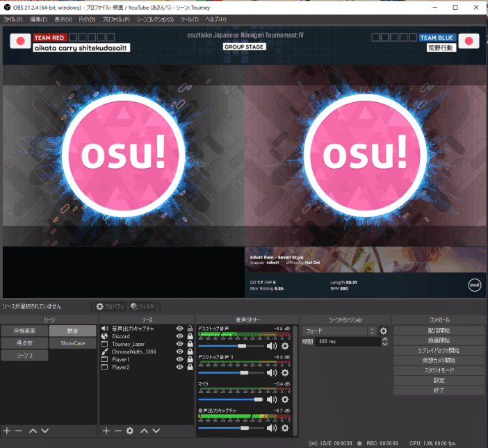Open 設定 settings button
488x448 pixels.
click(x=439, y=380)
